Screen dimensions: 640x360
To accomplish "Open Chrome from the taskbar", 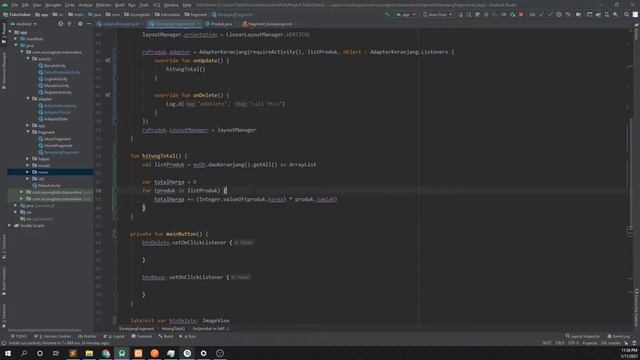I will pos(106,353).
